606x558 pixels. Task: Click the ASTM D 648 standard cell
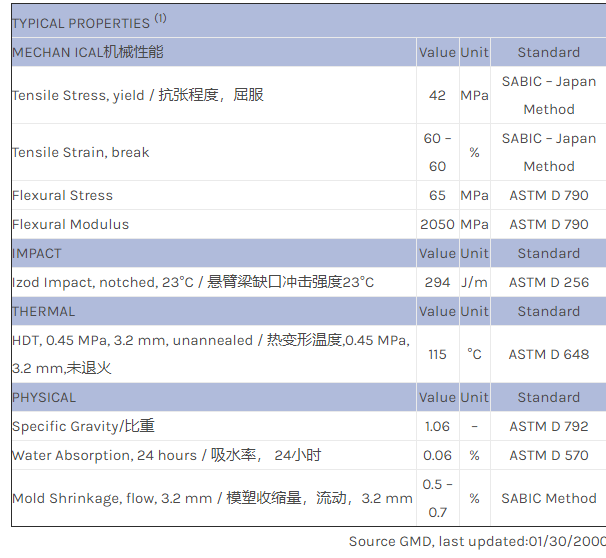548,354
